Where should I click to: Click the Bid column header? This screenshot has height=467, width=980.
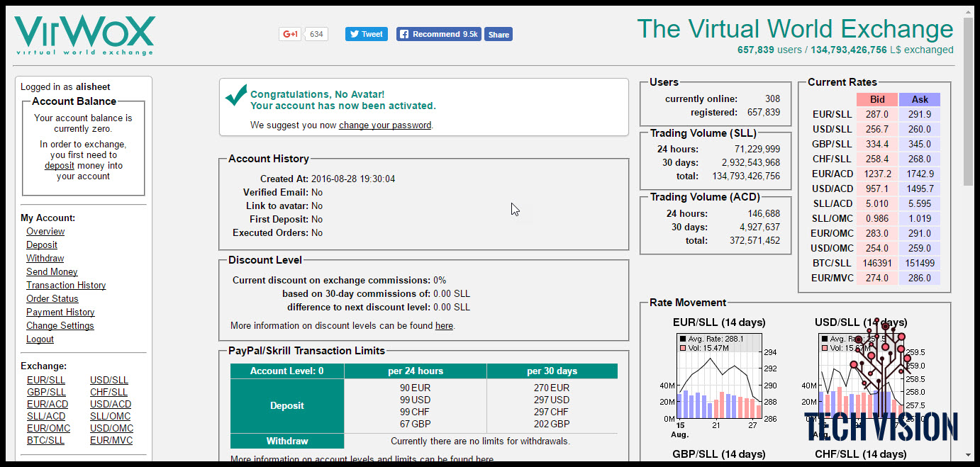(877, 100)
